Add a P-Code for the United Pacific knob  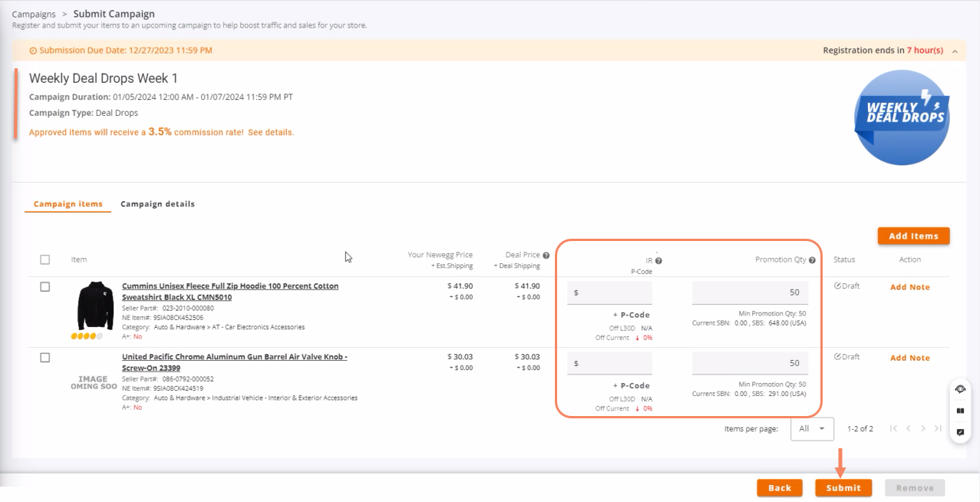(x=631, y=385)
